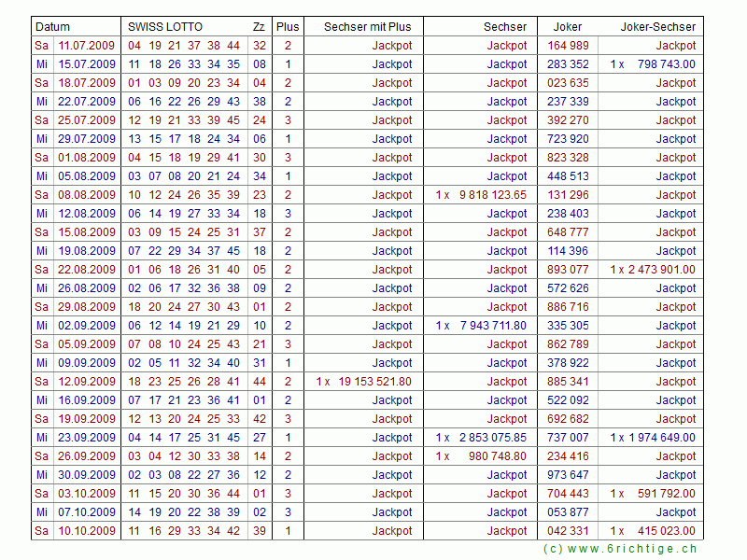The width and height of the screenshot is (747, 560).
Task: Click the date 10.10.2009
Action: click(x=87, y=531)
